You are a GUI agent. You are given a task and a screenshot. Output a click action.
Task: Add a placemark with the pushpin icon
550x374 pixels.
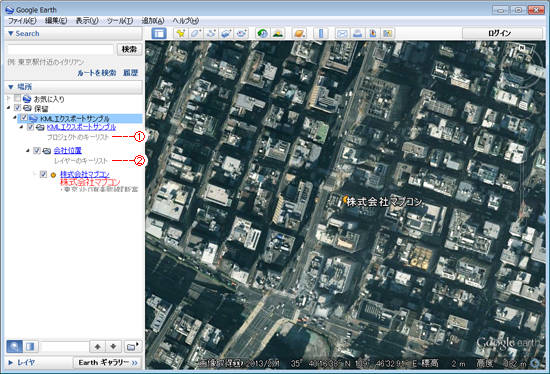tap(180, 33)
